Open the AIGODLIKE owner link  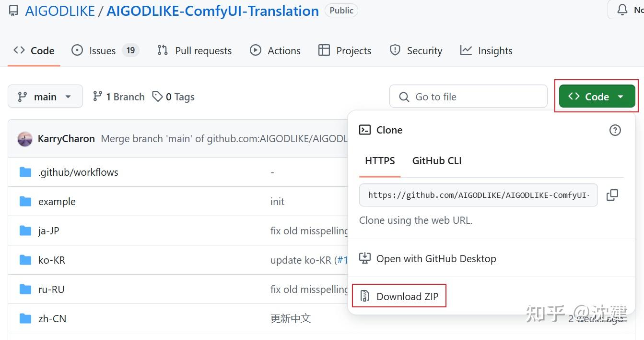60,11
